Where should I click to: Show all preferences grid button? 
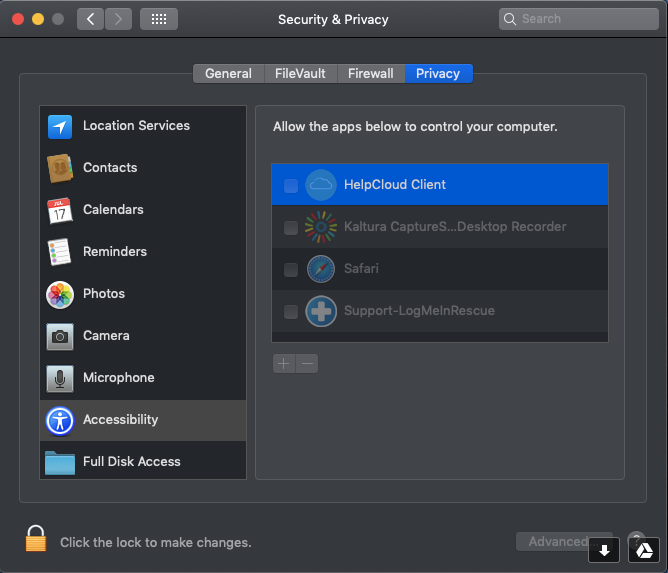(x=159, y=19)
